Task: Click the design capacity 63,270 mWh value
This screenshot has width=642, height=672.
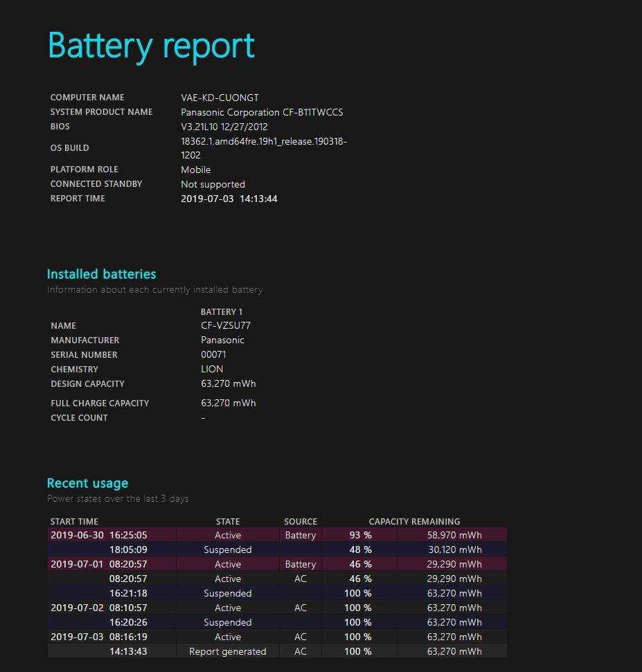Action: point(228,383)
